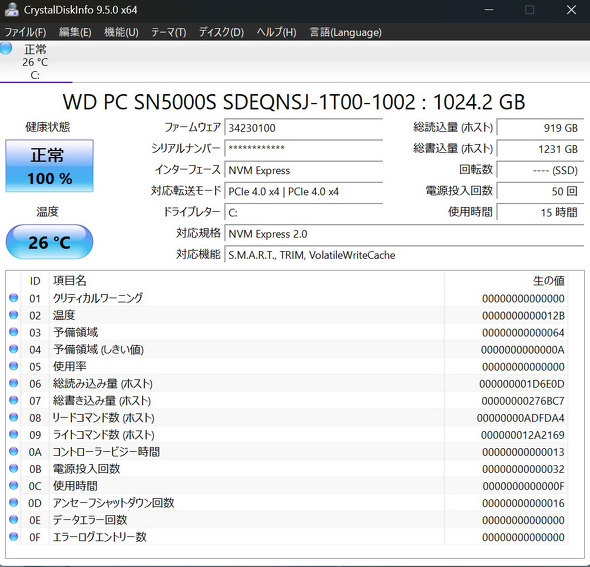Click status dot for ID 0C 使用時間
Image resolution: width=590 pixels, height=567 pixels.
coord(14,485)
